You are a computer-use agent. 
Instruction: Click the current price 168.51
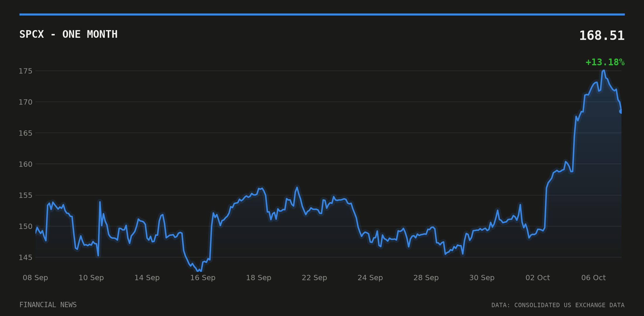click(602, 36)
